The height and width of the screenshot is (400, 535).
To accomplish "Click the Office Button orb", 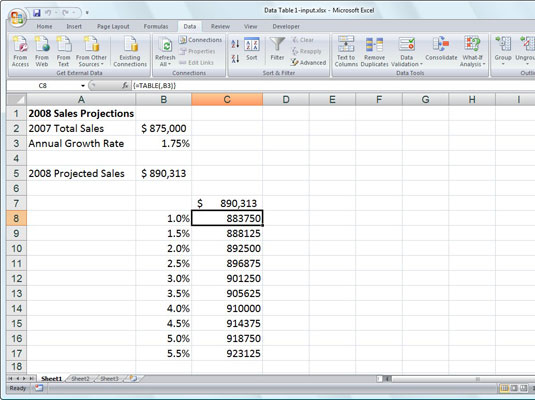I will click(x=17, y=17).
